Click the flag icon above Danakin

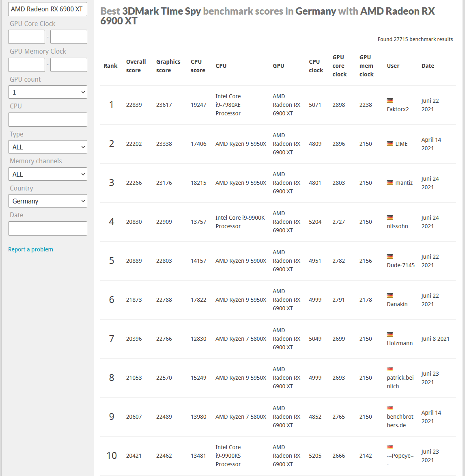[x=390, y=295]
